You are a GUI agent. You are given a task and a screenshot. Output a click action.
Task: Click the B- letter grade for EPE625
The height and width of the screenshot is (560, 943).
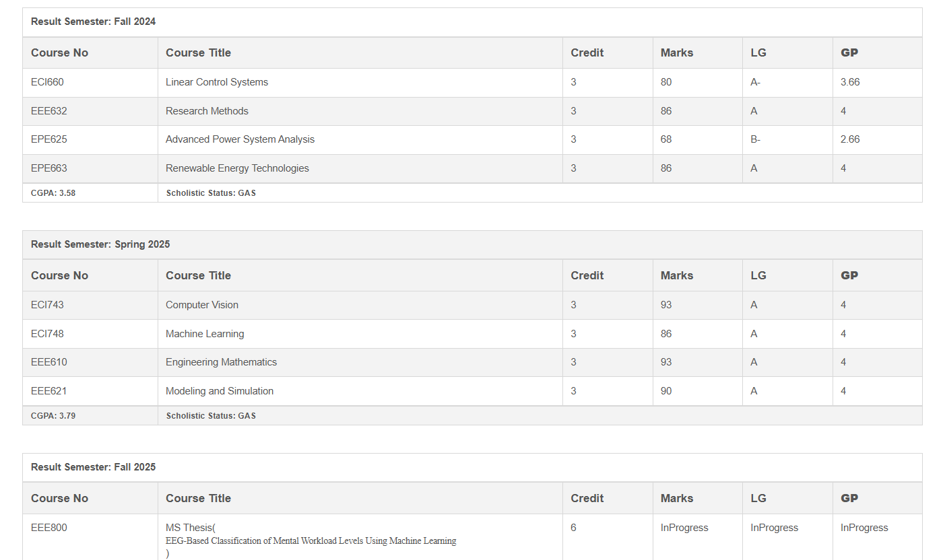tap(755, 139)
